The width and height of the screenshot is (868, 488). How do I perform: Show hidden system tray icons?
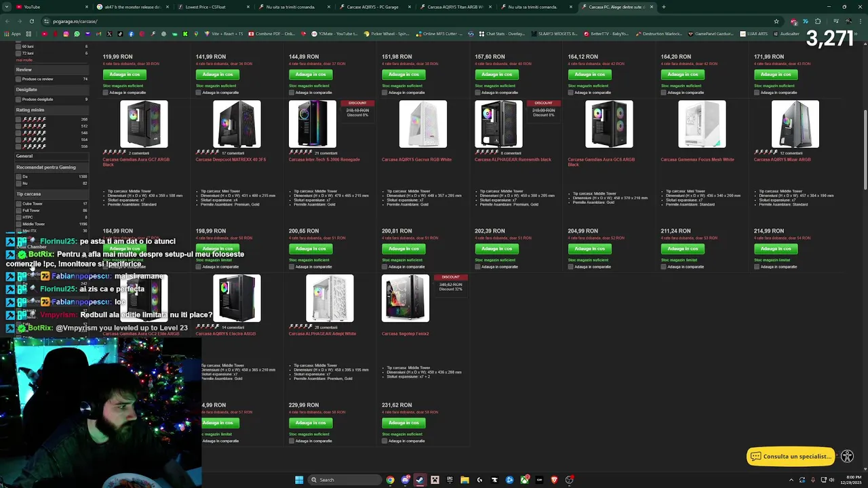point(791,480)
